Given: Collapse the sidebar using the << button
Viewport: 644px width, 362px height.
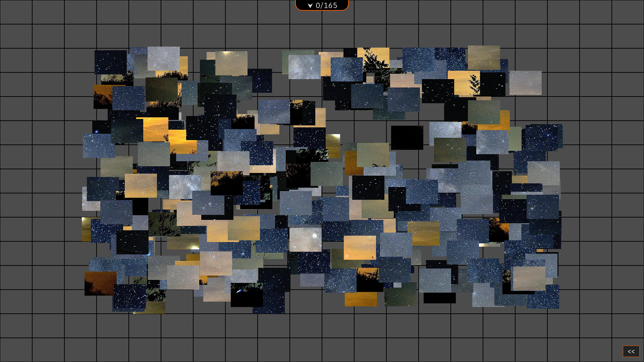Looking at the screenshot, I should pyautogui.click(x=631, y=351).
